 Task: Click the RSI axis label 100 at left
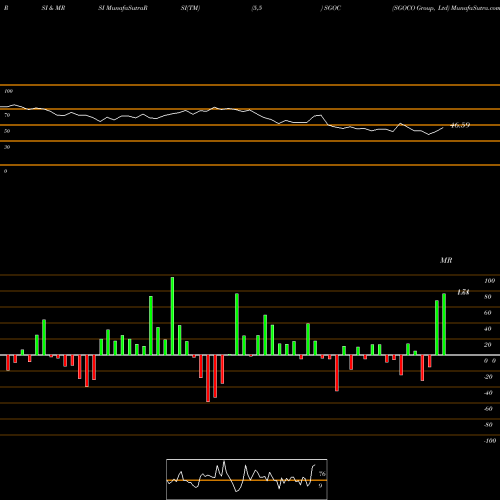8,91
